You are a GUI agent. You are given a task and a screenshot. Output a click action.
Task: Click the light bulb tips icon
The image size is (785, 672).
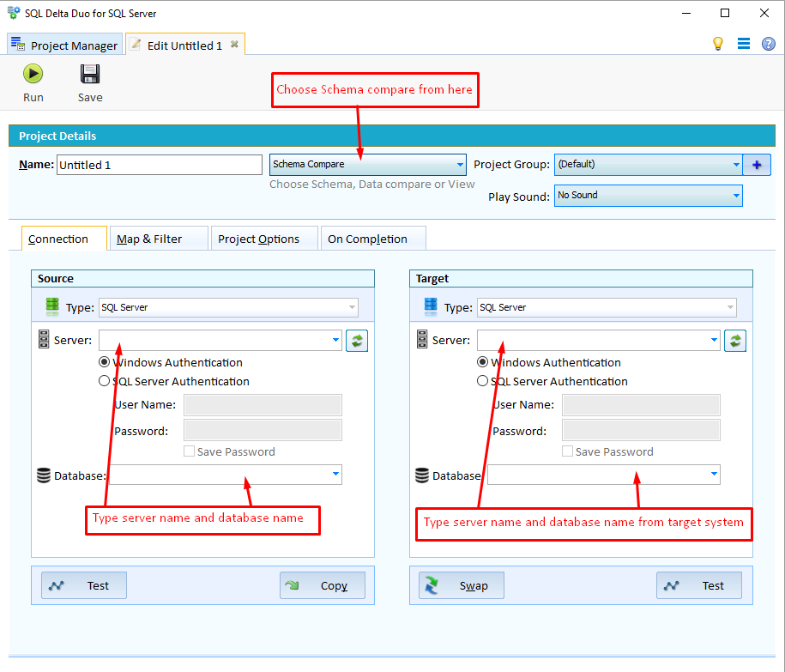click(718, 43)
